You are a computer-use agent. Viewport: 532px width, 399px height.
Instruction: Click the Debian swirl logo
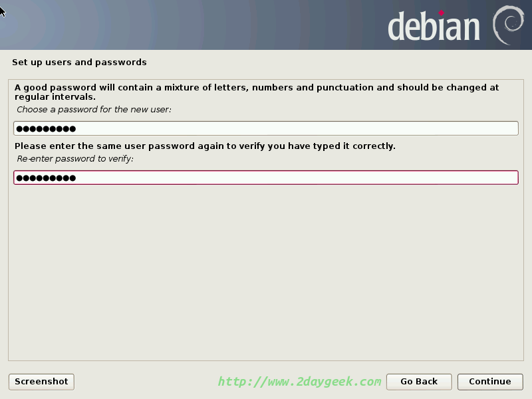[508, 25]
